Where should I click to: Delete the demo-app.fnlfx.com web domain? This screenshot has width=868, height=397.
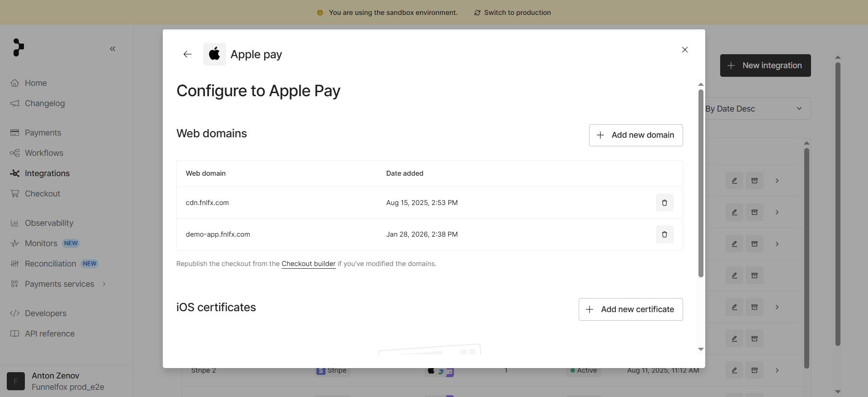click(x=665, y=234)
